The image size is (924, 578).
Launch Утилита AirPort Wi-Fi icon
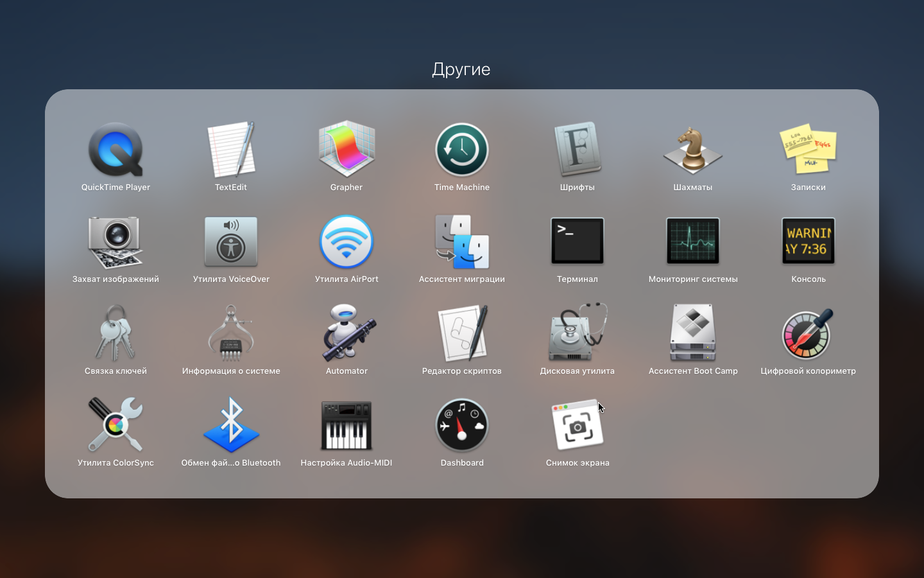click(x=346, y=241)
